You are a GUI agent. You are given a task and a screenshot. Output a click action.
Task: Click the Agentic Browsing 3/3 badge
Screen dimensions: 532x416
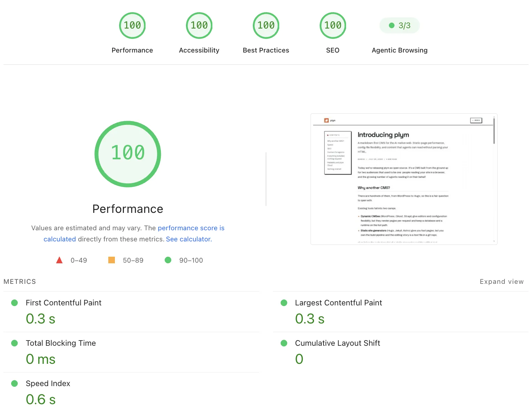(400, 25)
